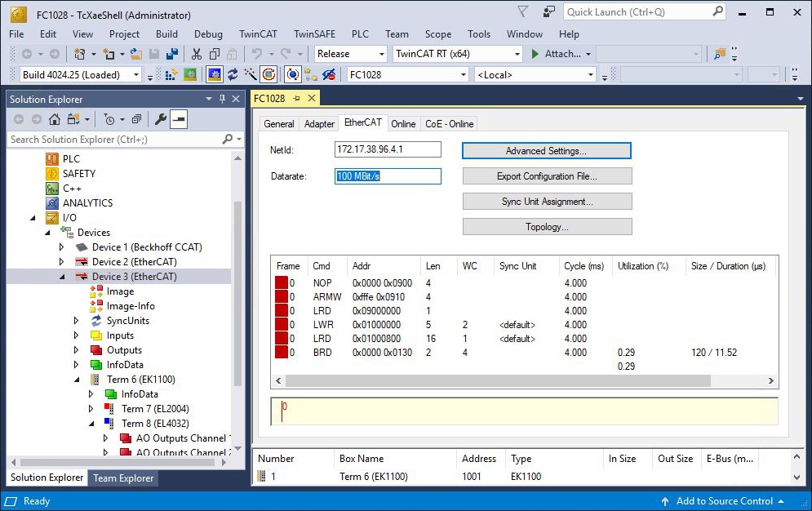The image size is (812, 511).
Task: Open the Release configuration dropdown
Action: [382, 54]
